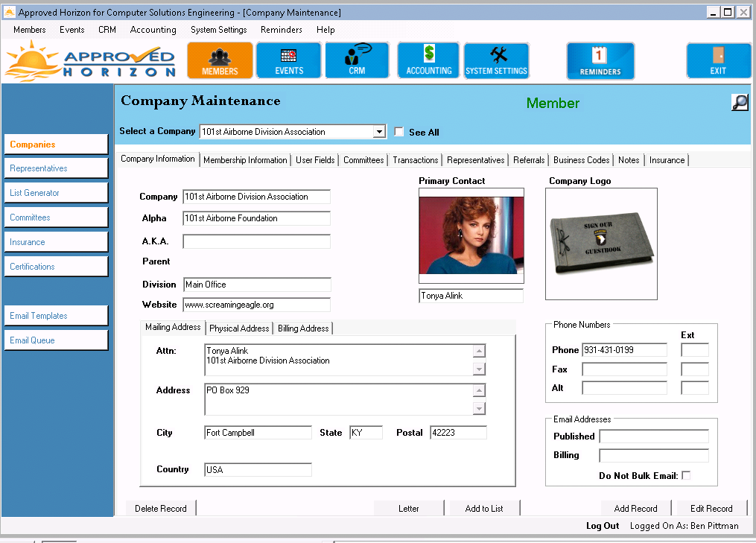Expand the Select a Company dropdown
Image resolution: width=756 pixels, height=543 pixels.
point(379,132)
